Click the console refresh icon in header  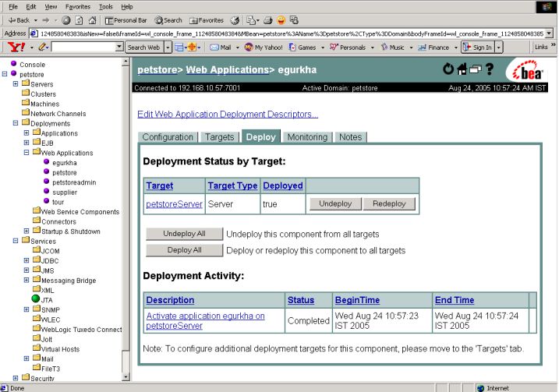pyautogui.click(x=448, y=69)
